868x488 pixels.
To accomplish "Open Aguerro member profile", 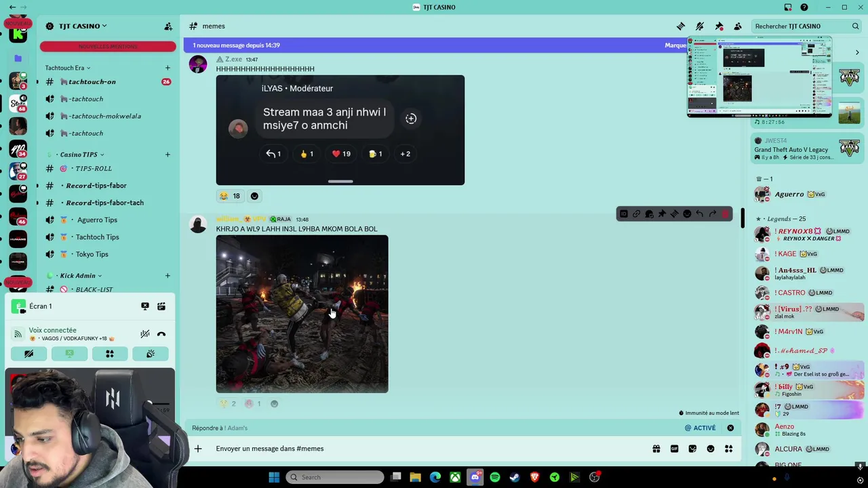I will click(808, 195).
